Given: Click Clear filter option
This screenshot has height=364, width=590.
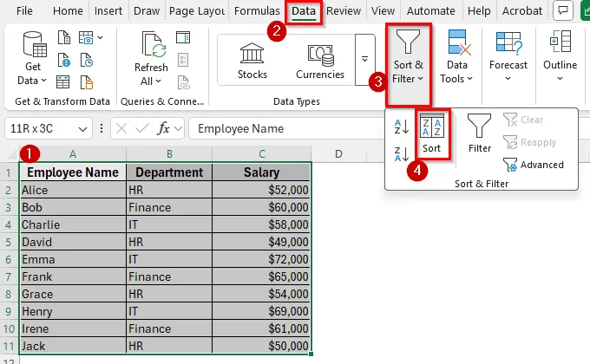Looking at the screenshot, I should click(x=523, y=120).
